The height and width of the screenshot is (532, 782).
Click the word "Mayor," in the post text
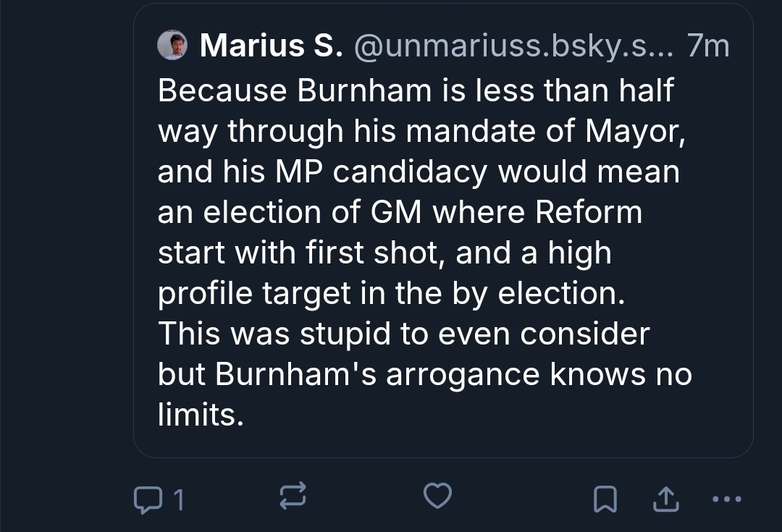(x=635, y=131)
